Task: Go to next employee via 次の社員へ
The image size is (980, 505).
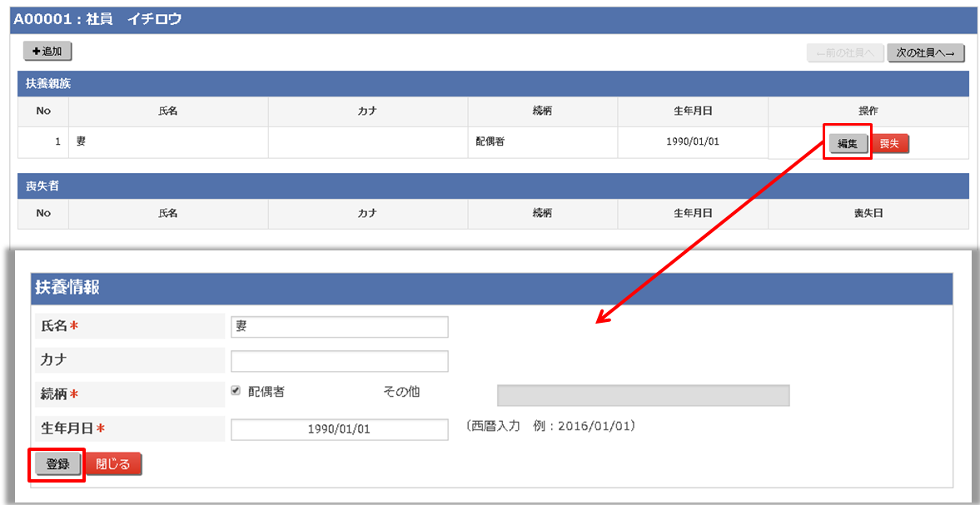Action: tap(925, 53)
